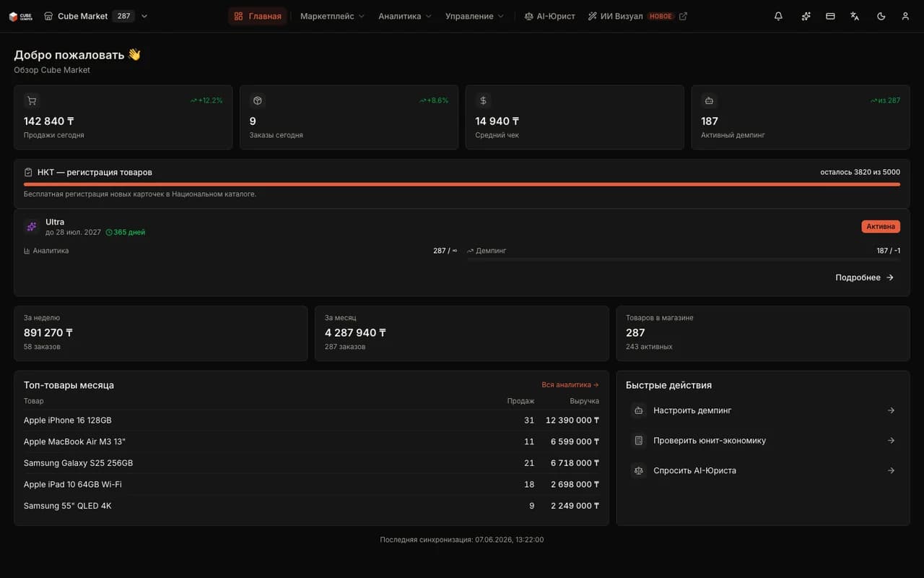Click the arrow at the end of Проверить юнит-экономику
Viewport: 924px width, 578px height.
point(891,440)
